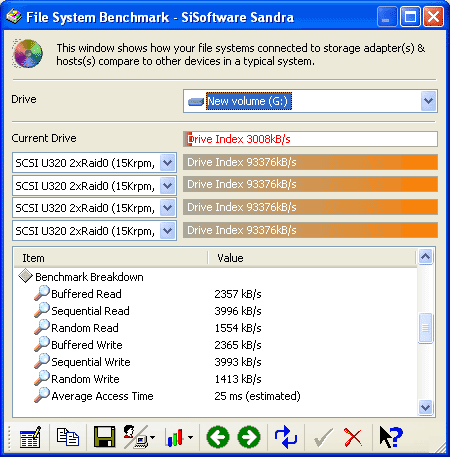
Task: Open the Options table icon in toolbar
Action: 30,437
